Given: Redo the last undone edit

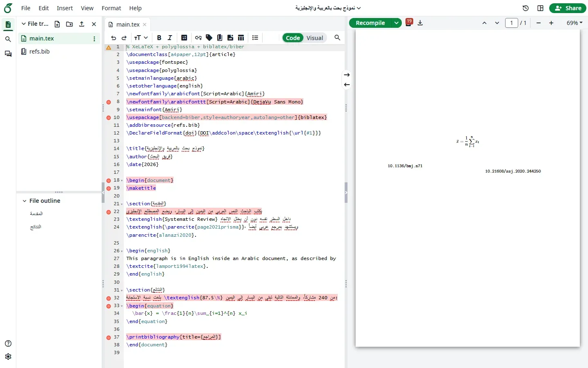Looking at the screenshot, I should pyautogui.click(x=124, y=38).
